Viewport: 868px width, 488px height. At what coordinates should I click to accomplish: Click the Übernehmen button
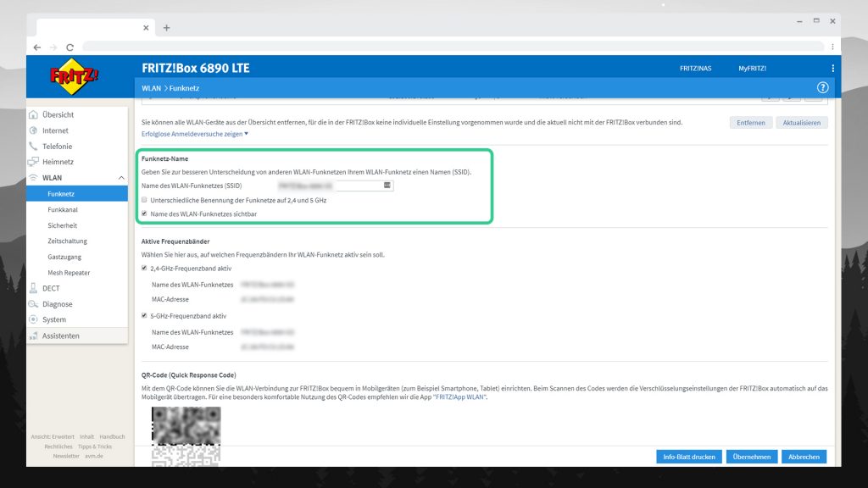pos(752,457)
